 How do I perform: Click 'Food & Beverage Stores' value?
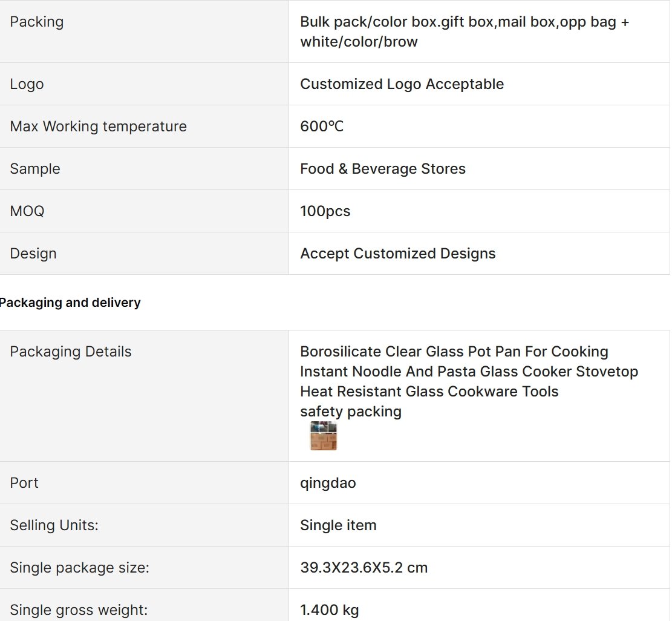pyautogui.click(x=383, y=168)
